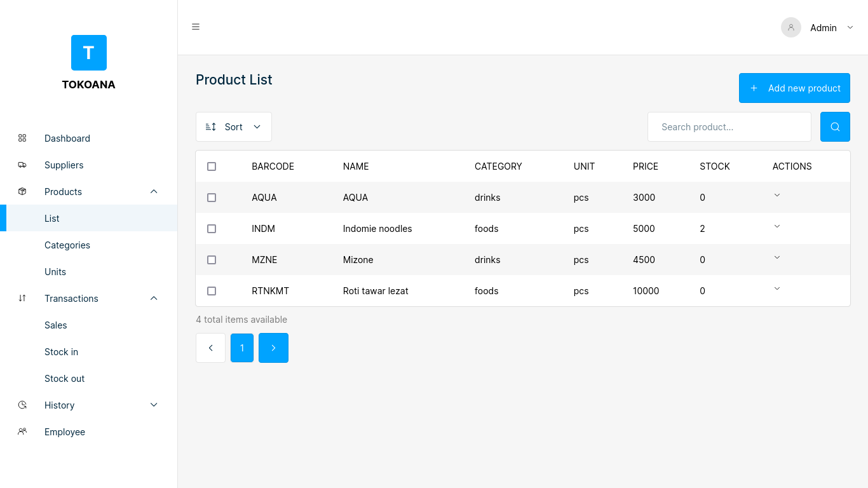The image size is (868, 488).
Task: Navigate to Stock in page
Action: [x=61, y=352]
